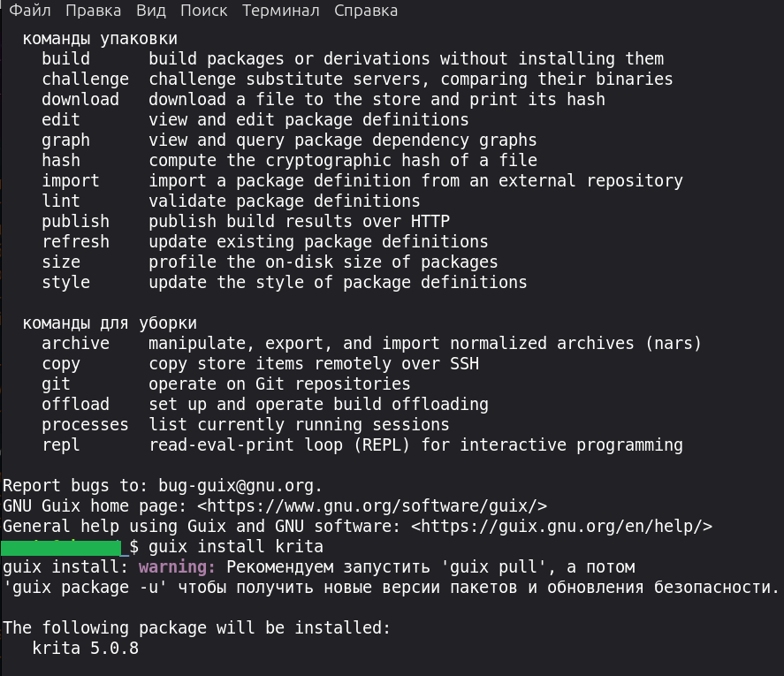
Task: Open the Поиск menu
Action: (203, 11)
